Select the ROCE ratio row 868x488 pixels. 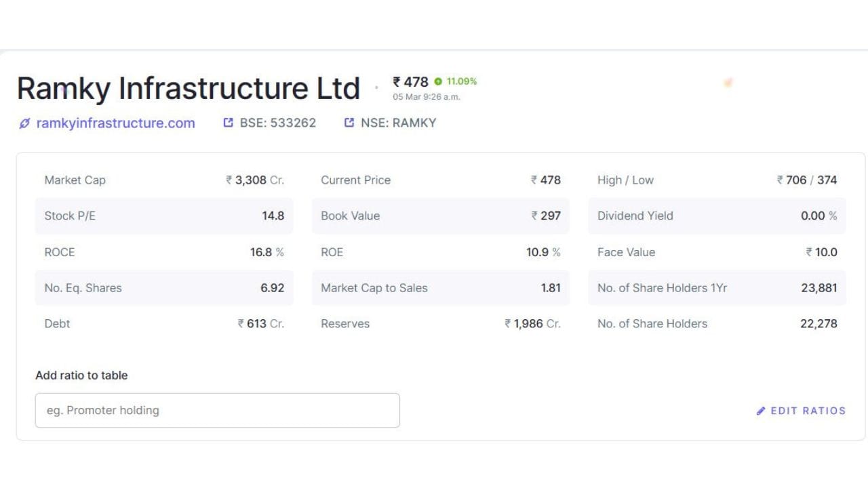click(x=164, y=252)
